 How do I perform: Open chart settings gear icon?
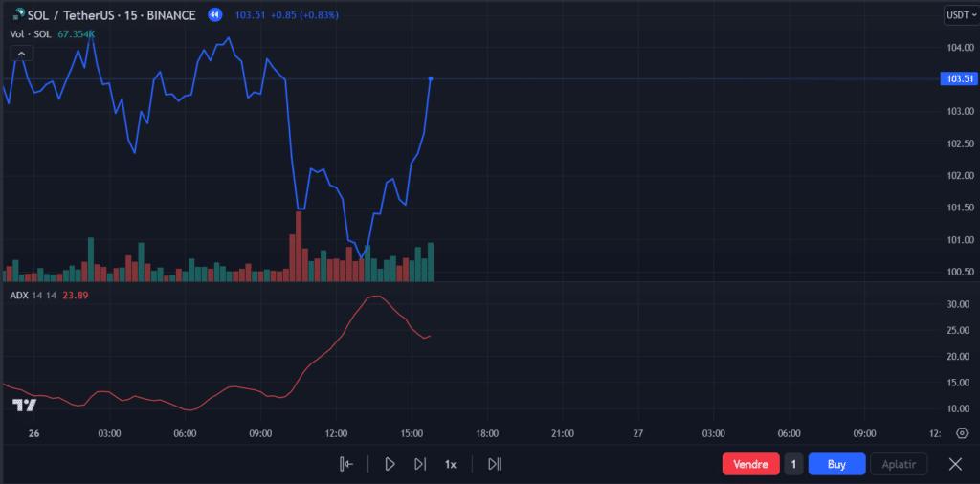click(963, 432)
